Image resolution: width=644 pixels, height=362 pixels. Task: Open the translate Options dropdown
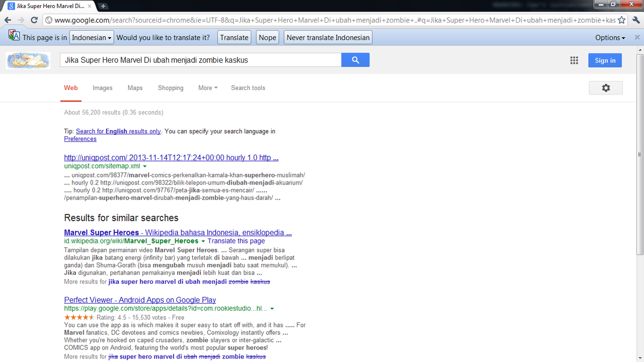pos(610,38)
